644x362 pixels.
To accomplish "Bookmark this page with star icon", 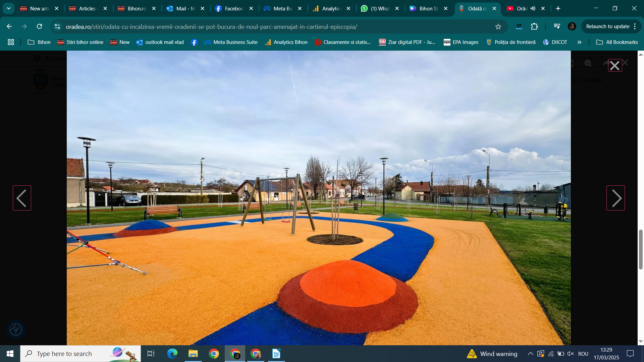I will point(498,26).
